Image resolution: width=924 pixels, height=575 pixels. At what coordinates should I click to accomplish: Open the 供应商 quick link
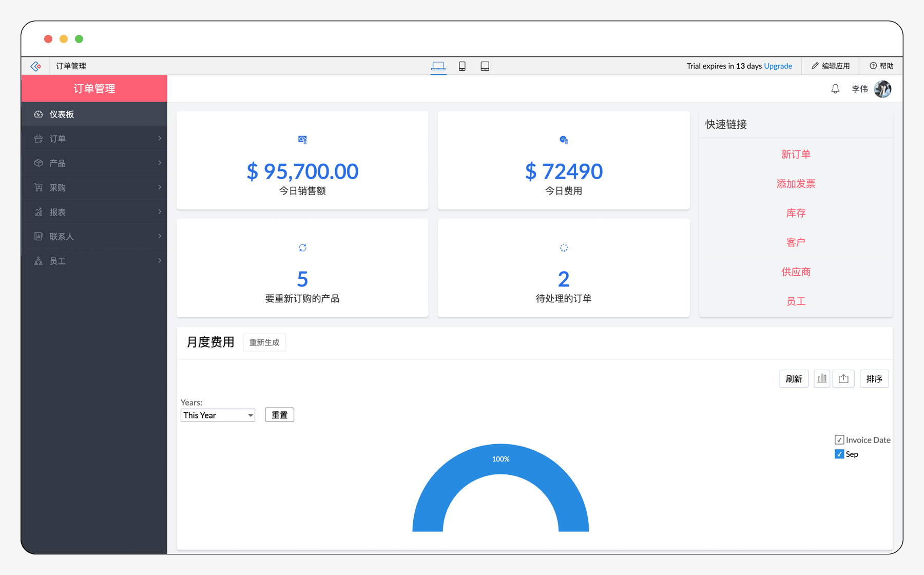(x=796, y=272)
